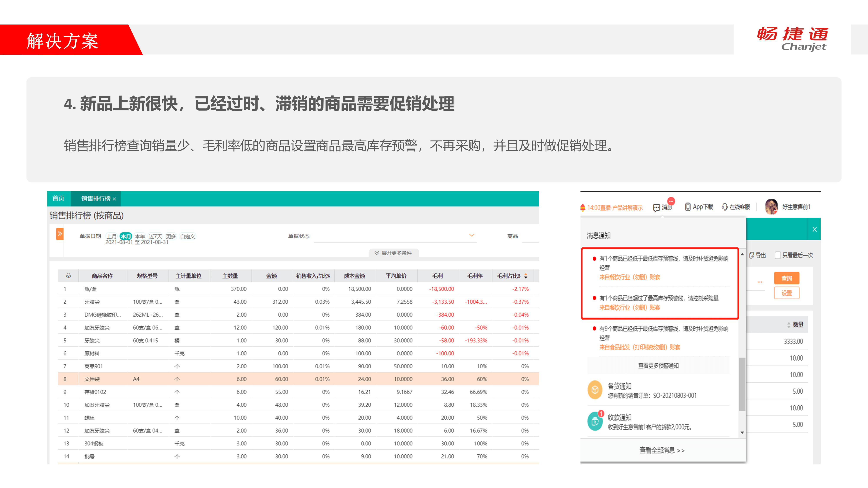Open the 单据状态 dropdown arrow

point(472,235)
